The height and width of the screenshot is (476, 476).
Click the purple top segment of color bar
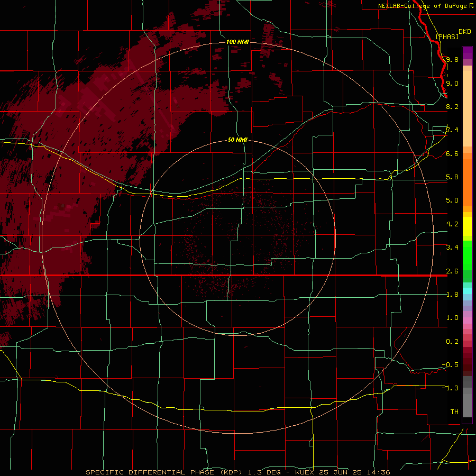tap(467, 53)
